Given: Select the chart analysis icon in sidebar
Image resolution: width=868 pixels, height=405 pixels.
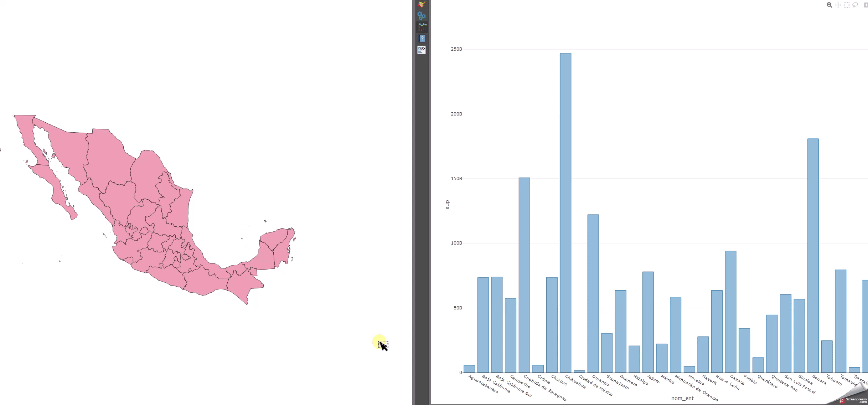Looking at the screenshot, I should (422, 27).
